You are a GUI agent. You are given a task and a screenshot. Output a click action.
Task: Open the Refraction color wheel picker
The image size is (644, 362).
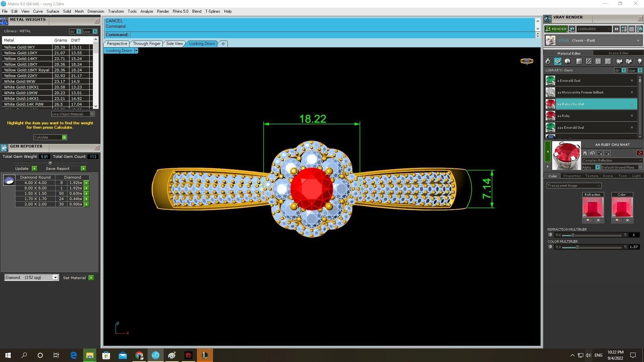(588, 220)
